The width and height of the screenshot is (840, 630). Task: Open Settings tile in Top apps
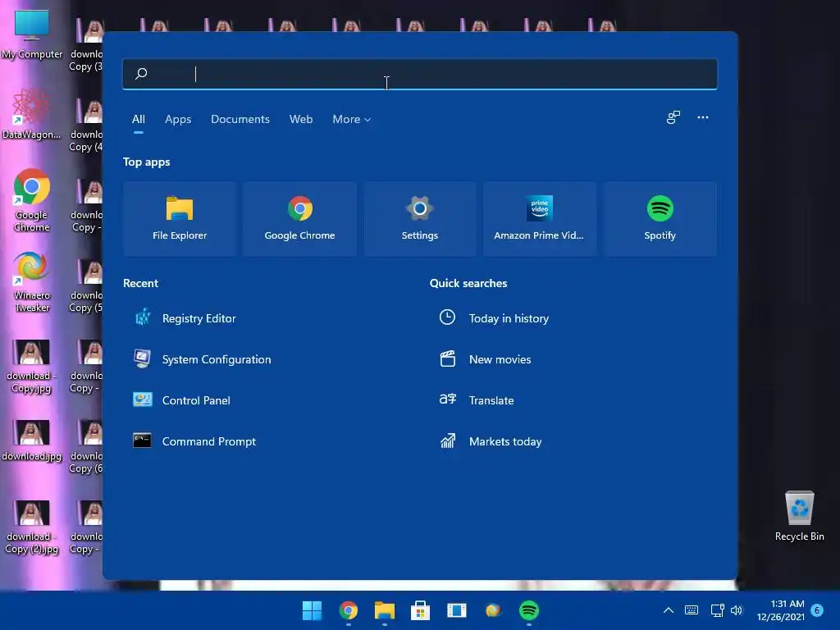(419, 218)
